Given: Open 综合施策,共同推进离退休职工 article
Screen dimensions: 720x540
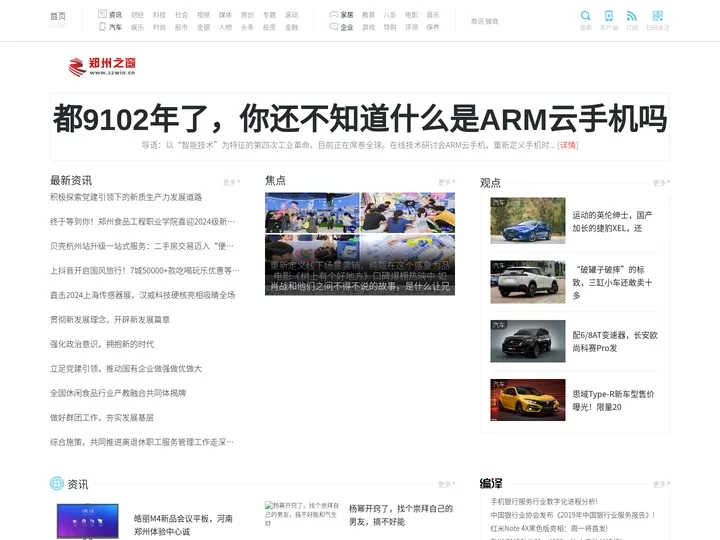Looking at the screenshot, I should pyautogui.click(x=142, y=442).
